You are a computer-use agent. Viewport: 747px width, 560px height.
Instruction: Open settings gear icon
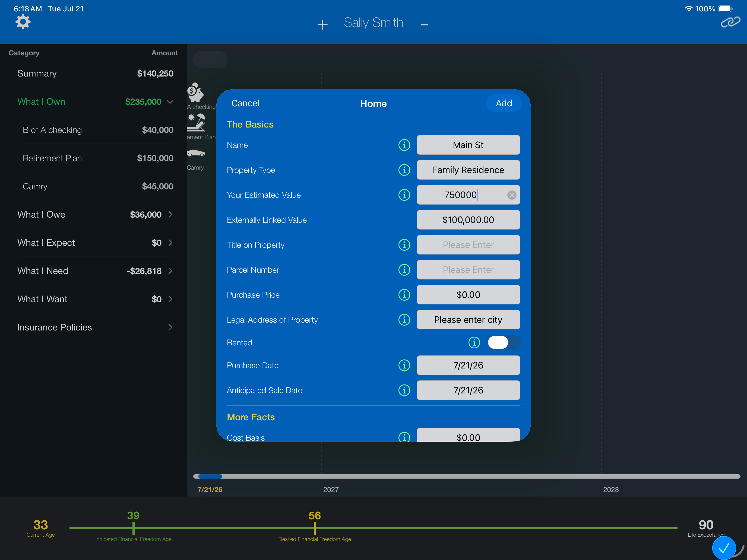click(x=23, y=22)
